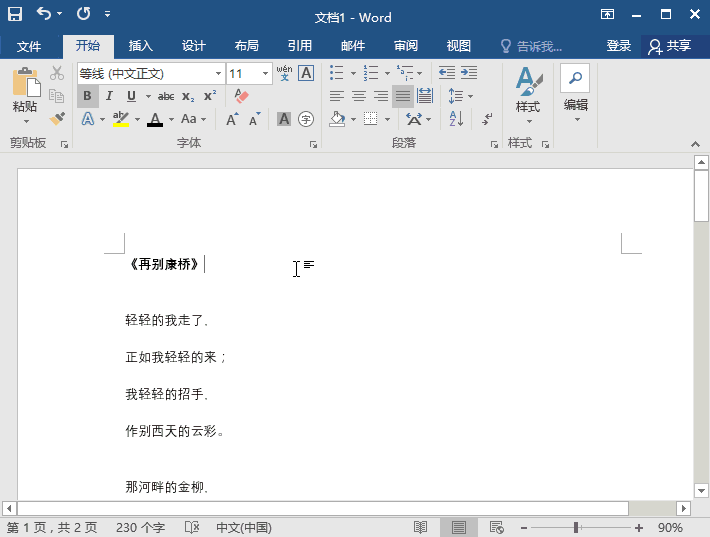The height and width of the screenshot is (537, 710).
Task: Cut selection with the scissors icon
Action: tap(57, 73)
